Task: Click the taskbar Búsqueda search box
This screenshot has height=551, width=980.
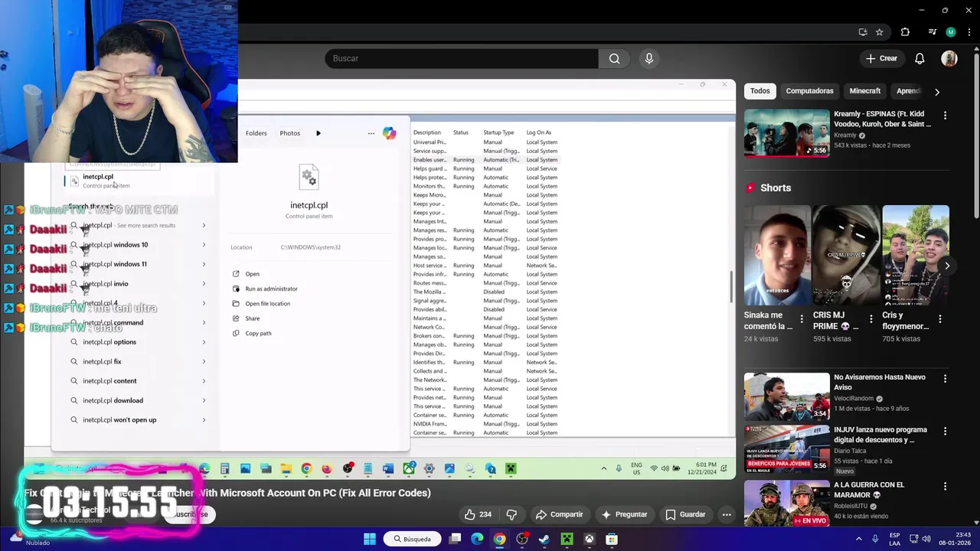Action: coord(413,540)
